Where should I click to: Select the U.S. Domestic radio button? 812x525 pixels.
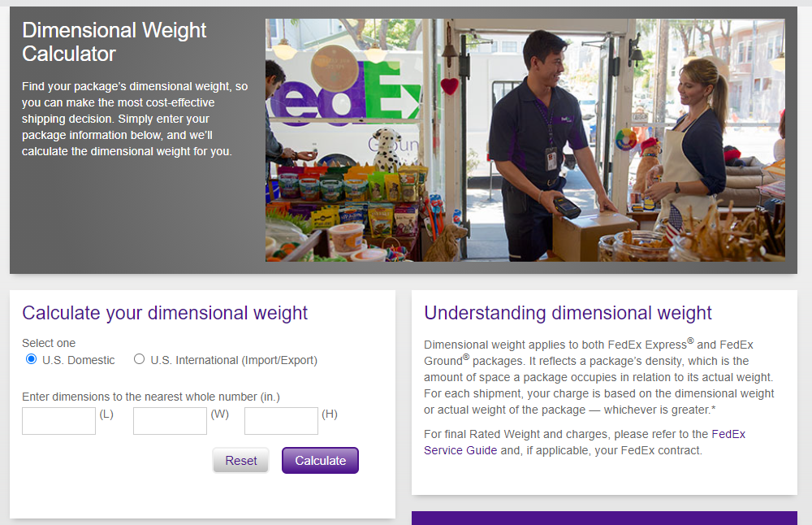(x=31, y=358)
